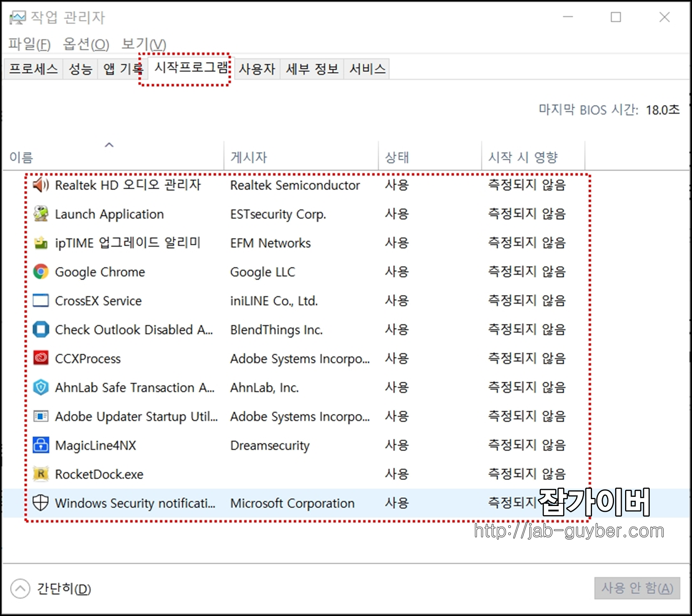
Task: Select the CCXProcess row name
Action: 88,359
